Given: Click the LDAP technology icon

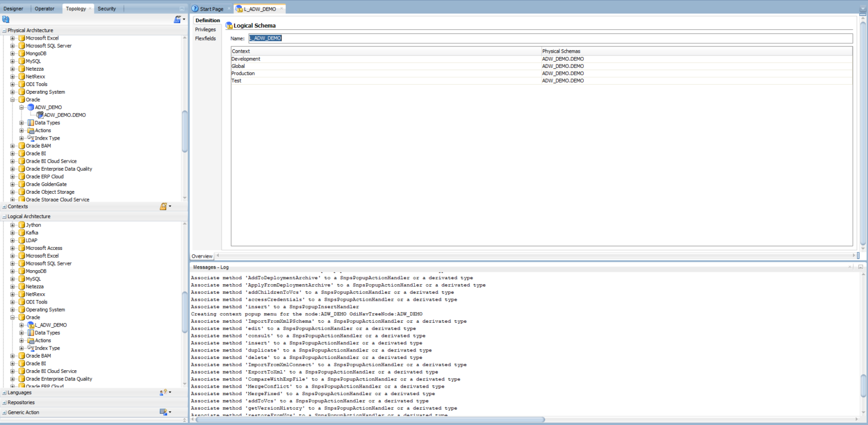Looking at the screenshot, I should (21, 240).
